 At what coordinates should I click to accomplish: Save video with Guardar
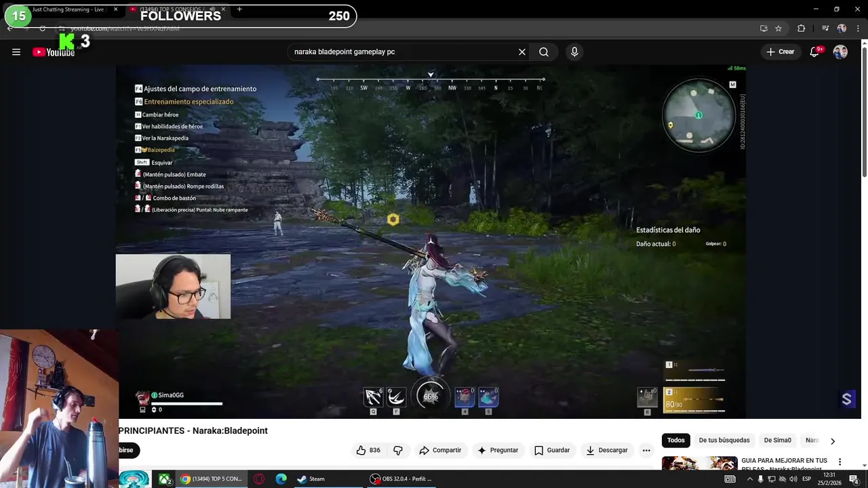point(552,450)
